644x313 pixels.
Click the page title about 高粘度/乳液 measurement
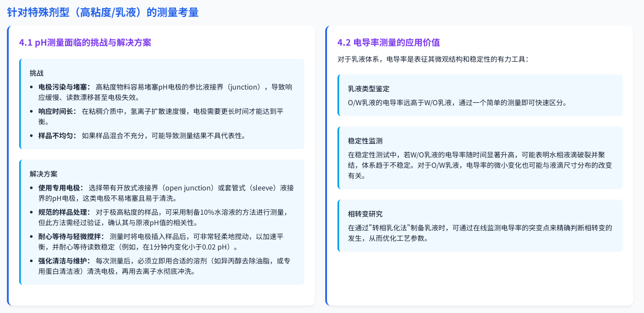(103, 13)
